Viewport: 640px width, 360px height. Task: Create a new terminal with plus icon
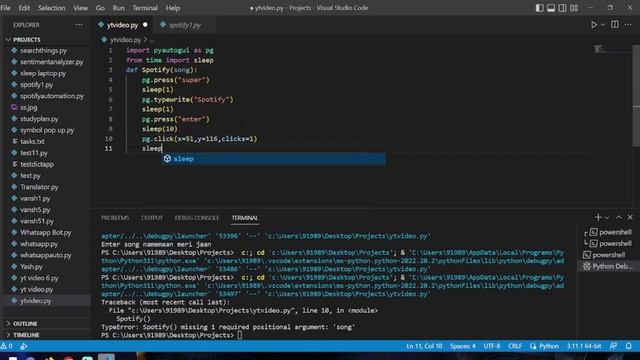click(598, 218)
